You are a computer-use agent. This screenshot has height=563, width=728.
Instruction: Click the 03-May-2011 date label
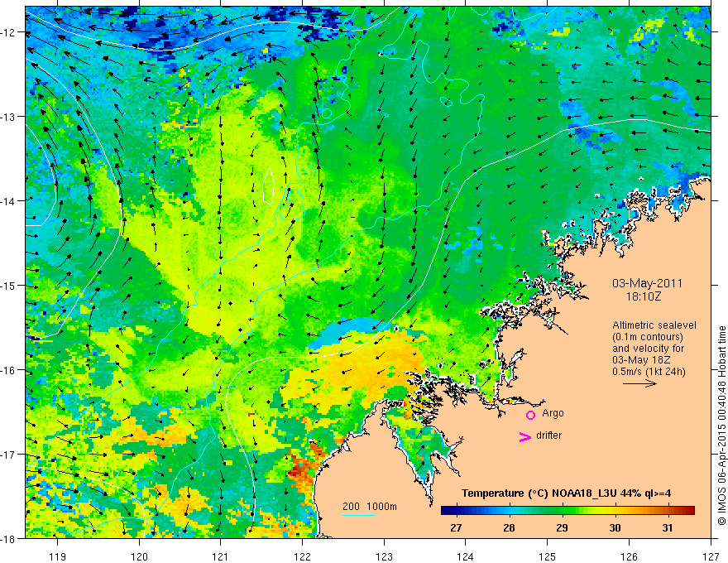pos(647,283)
